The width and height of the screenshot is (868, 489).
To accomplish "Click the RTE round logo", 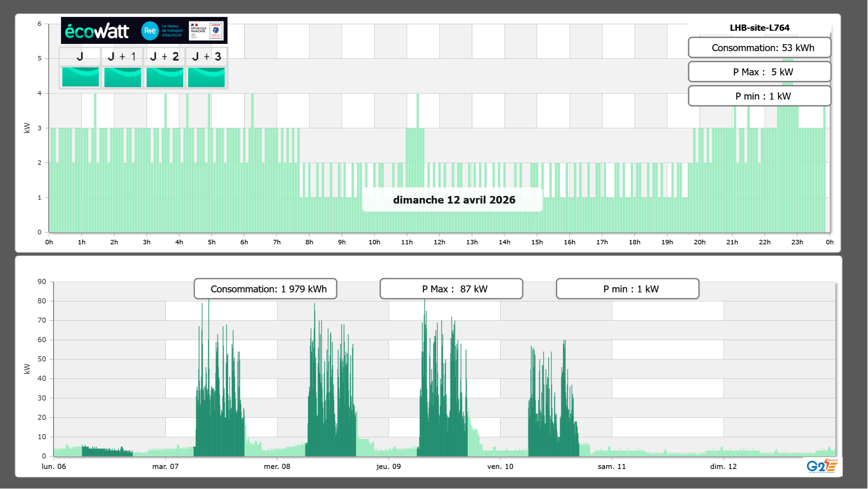I will [150, 31].
